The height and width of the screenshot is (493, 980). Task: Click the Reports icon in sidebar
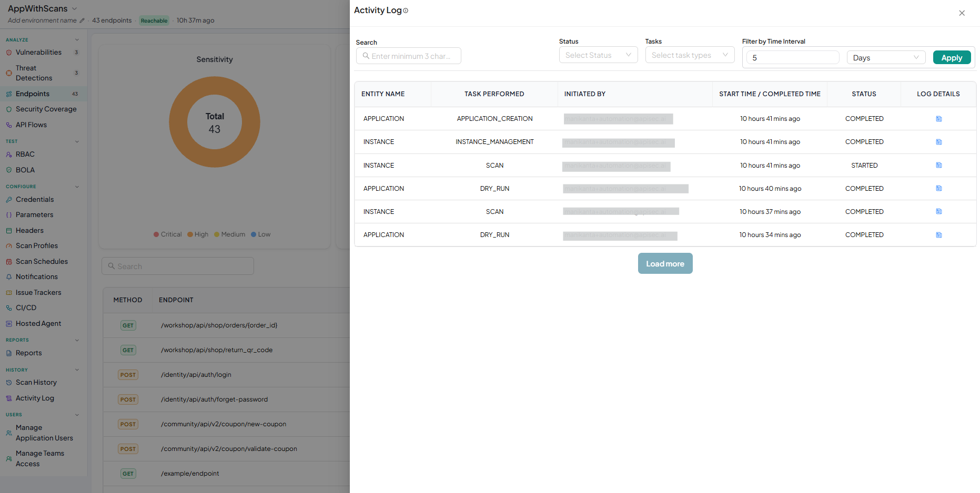click(x=9, y=353)
